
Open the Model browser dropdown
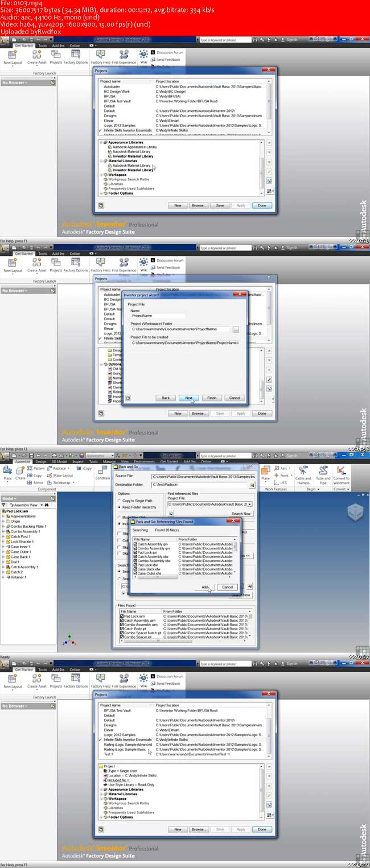click(x=10, y=498)
